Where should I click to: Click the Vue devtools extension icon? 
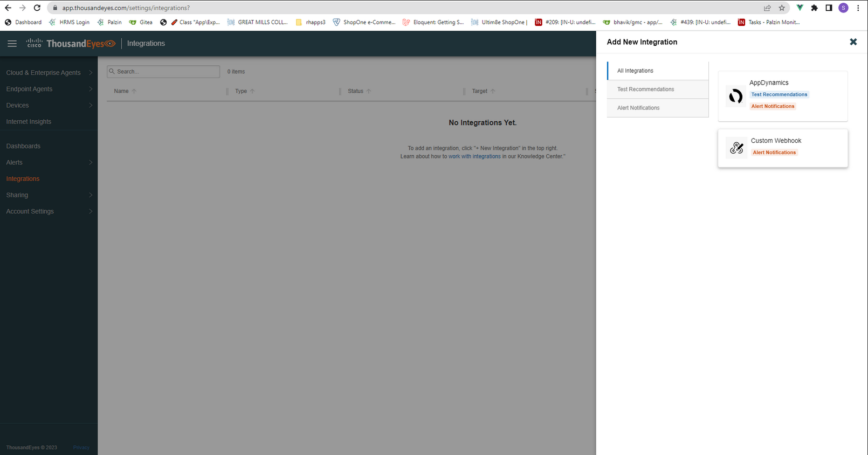coord(800,8)
